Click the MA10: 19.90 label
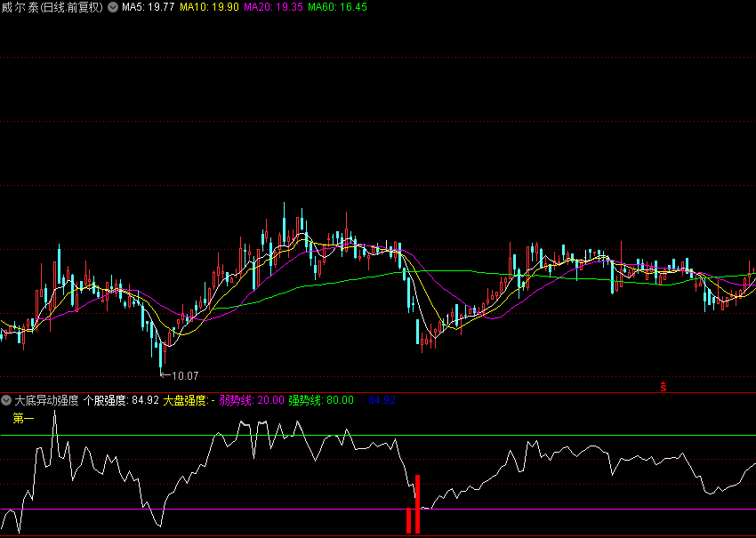This screenshot has width=756, height=538. coord(209,7)
